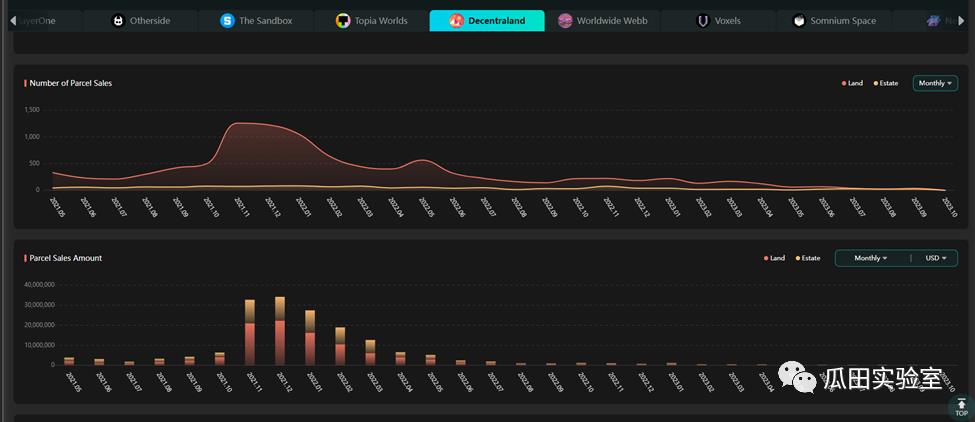The width and height of the screenshot is (975, 422).
Task: Click the 2022.02 bar in Parcel Sales Amount
Action: click(x=340, y=346)
